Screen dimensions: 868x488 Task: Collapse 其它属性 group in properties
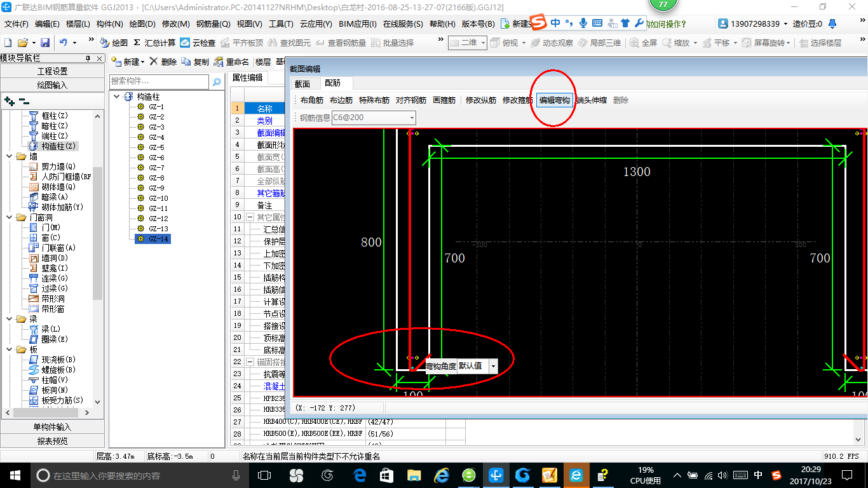click(250, 217)
